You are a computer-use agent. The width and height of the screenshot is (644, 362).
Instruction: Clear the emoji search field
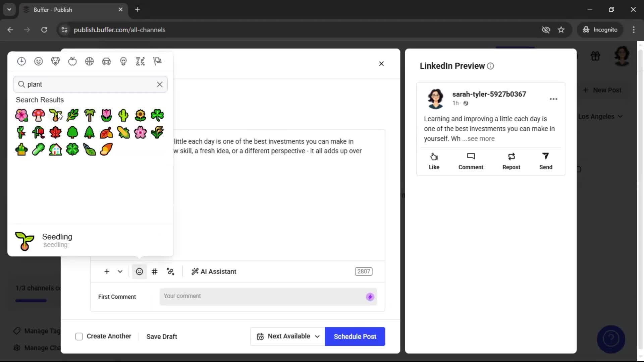(160, 84)
